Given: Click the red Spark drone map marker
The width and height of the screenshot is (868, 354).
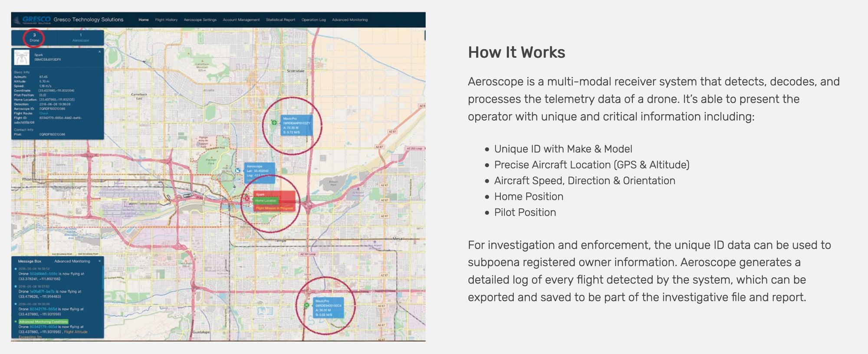Looking at the screenshot, I should tap(247, 198).
